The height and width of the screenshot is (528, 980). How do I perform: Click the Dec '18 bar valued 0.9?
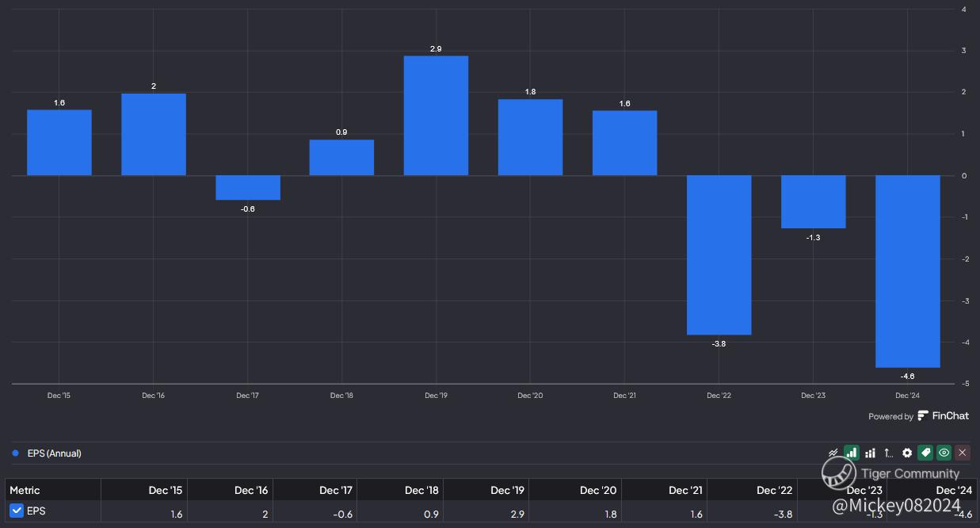(341, 158)
